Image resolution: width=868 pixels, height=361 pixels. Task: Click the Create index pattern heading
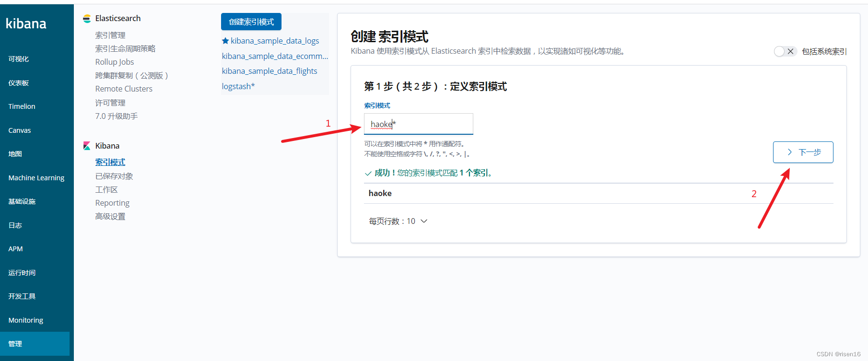(x=389, y=36)
